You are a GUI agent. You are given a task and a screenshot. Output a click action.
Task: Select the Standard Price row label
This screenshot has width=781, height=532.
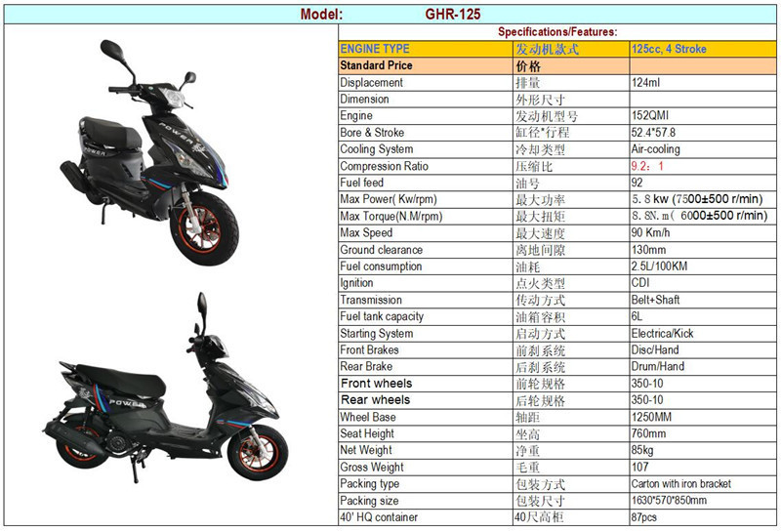pos(426,65)
